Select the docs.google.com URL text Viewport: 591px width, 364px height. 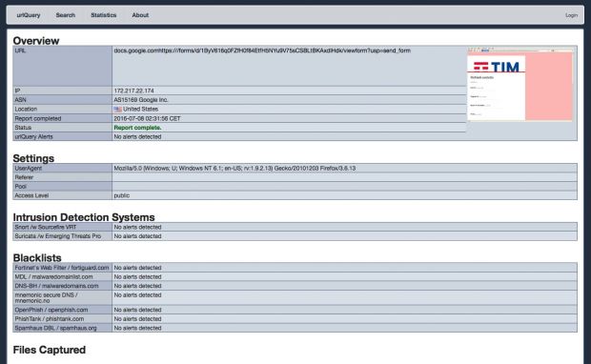point(262,51)
